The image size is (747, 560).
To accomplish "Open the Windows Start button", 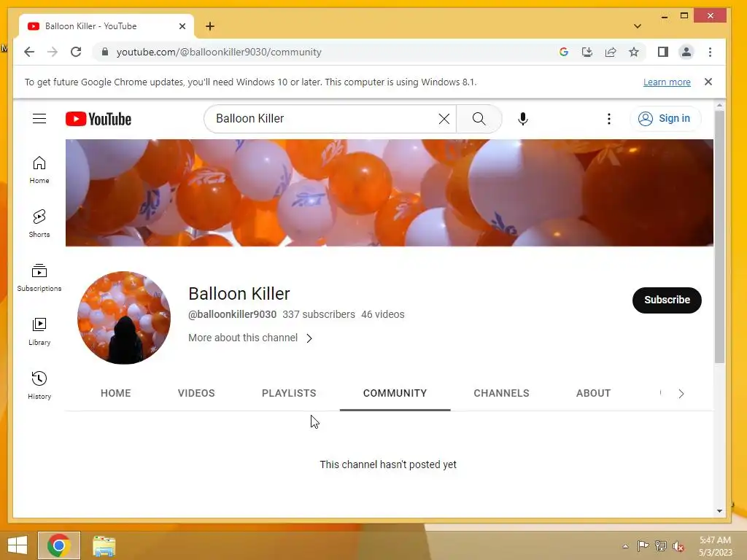I will 18,545.
